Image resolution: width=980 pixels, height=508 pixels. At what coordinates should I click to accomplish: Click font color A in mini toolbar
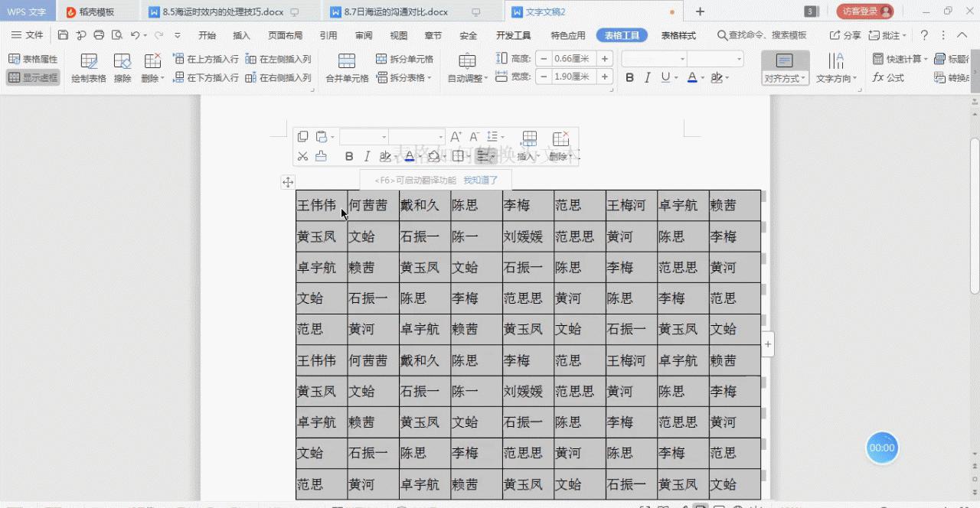(410, 156)
